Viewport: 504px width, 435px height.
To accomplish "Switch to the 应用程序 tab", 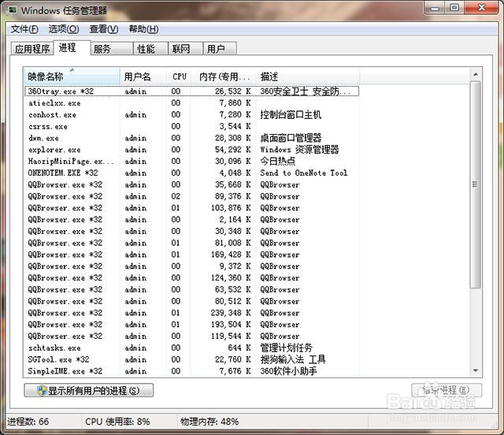I will click(32, 49).
